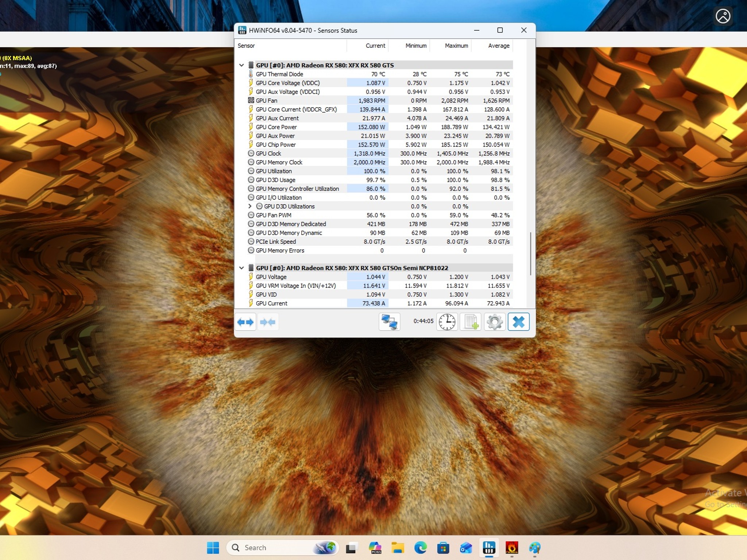This screenshot has width=747, height=560.
Task: Start logging with the sheet plus icon
Action: [471, 322]
